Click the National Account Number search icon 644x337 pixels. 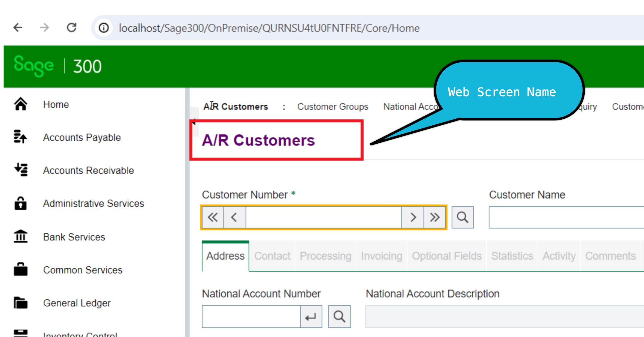coord(339,317)
